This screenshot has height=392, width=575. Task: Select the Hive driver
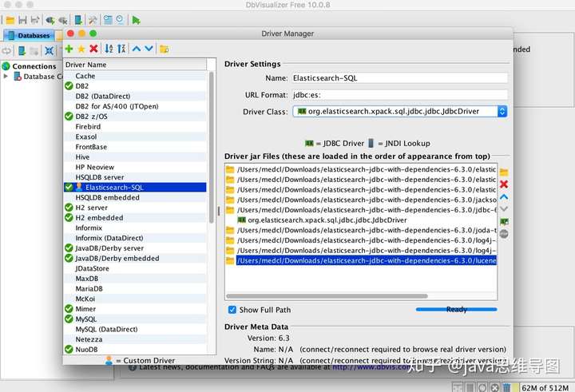coord(135,157)
